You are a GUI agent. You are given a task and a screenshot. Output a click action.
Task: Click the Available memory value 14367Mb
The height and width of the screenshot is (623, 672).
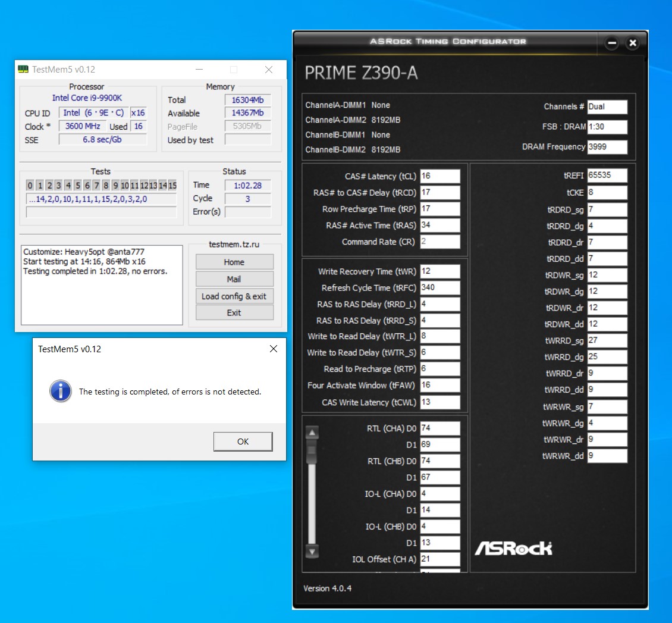click(248, 113)
